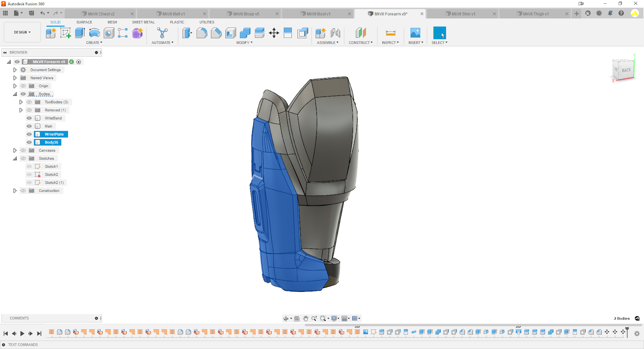644x349 pixels.
Task: Click the Extrude tool icon
Action: (x=80, y=33)
